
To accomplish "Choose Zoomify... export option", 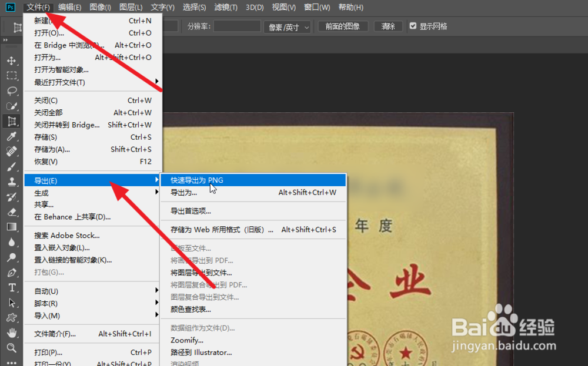I will 253,340.
